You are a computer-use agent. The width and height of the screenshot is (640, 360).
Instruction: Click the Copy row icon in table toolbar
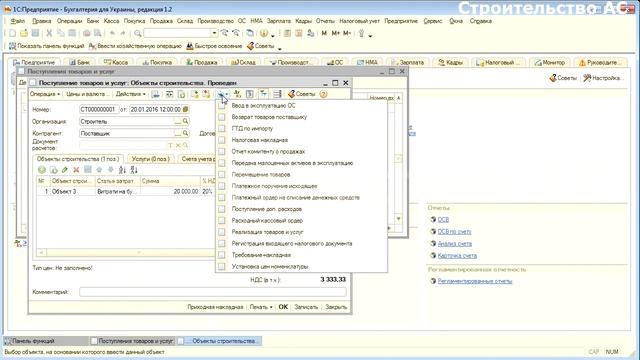tap(53, 170)
